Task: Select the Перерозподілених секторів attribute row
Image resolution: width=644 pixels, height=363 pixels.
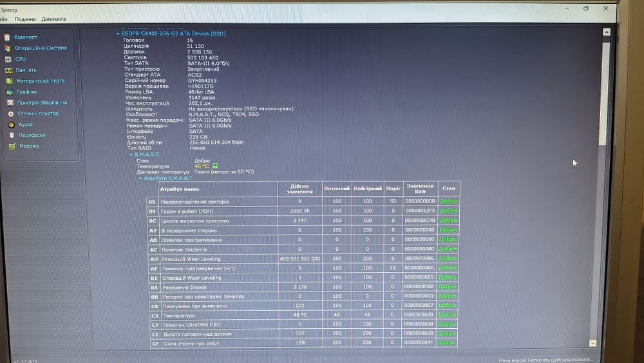Action: click(x=303, y=201)
